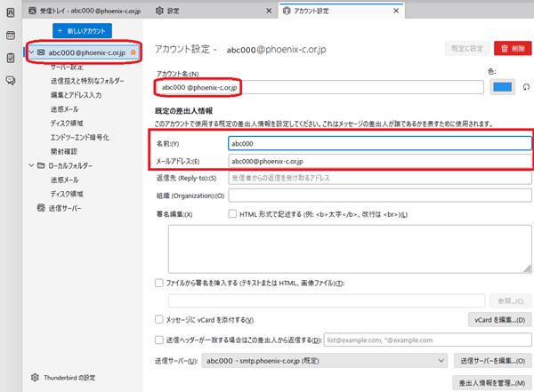
Task: Open the 送信サーバー dropdown list
Action: [x=324, y=359]
